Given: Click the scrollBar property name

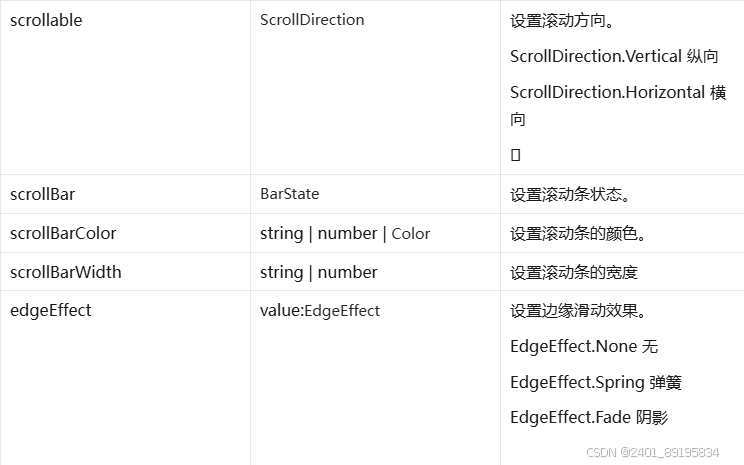Looking at the screenshot, I should (x=42, y=195).
